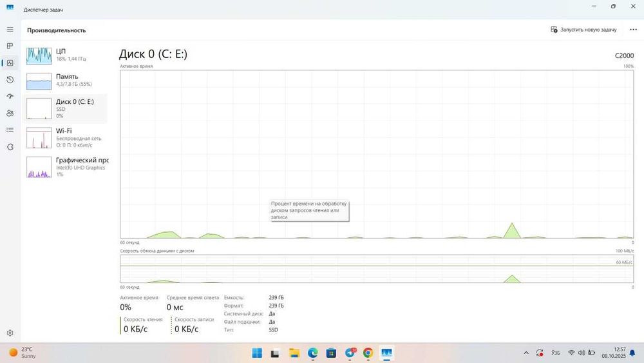Click the Скорость записи 0 КБ/с value

[x=186, y=329]
